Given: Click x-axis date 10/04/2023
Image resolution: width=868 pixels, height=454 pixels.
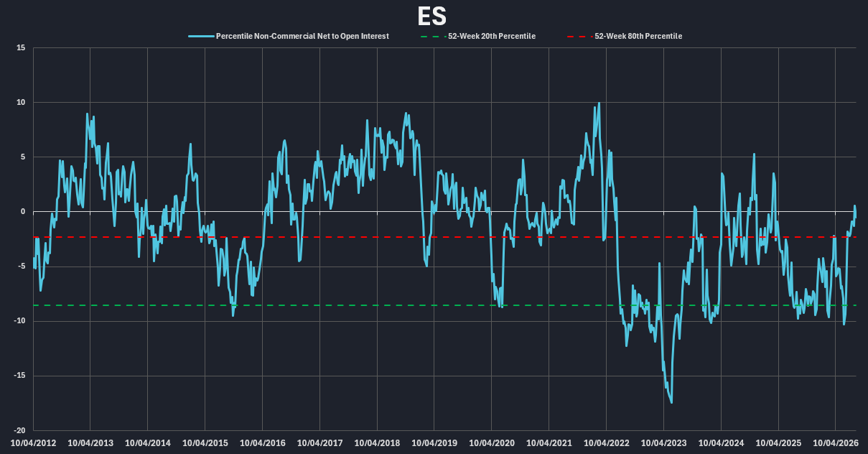Looking at the screenshot, I should (x=664, y=443).
